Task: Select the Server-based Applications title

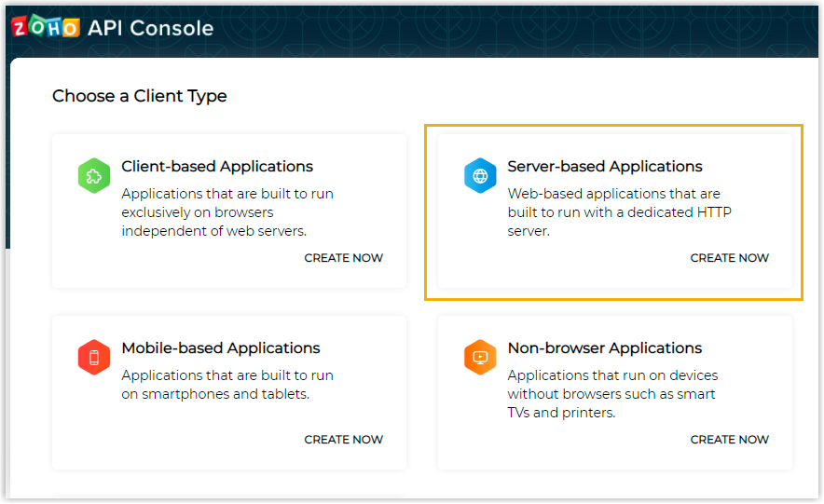Action: pyautogui.click(x=605, y=167)
